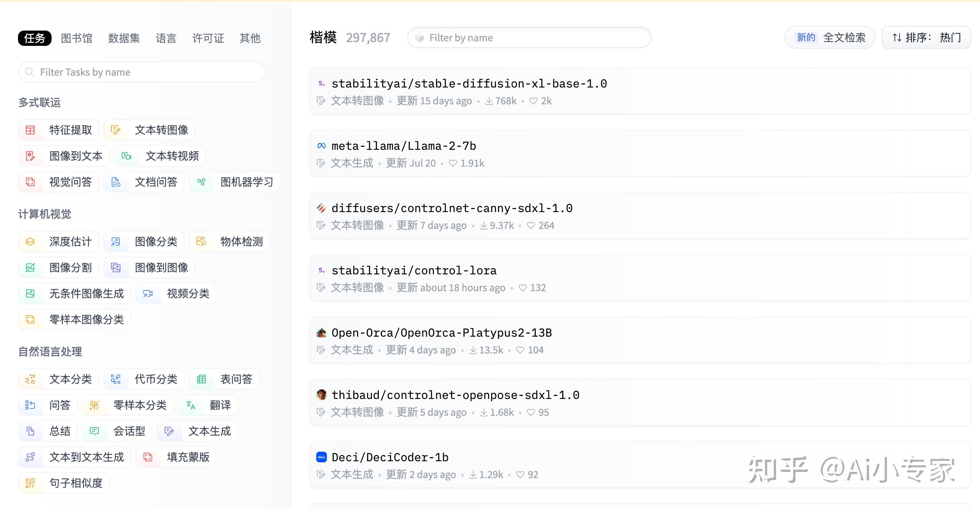Click the 深度估计 icon under 计算机视觉
This screenshot has height=509, width=980.
pyautogui.click(x=31, y=242)
